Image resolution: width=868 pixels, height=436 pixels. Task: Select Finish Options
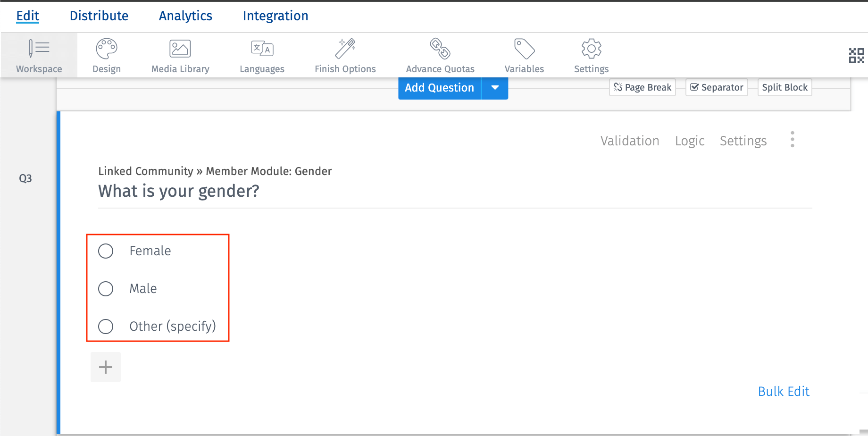click(x=345, y=55)
